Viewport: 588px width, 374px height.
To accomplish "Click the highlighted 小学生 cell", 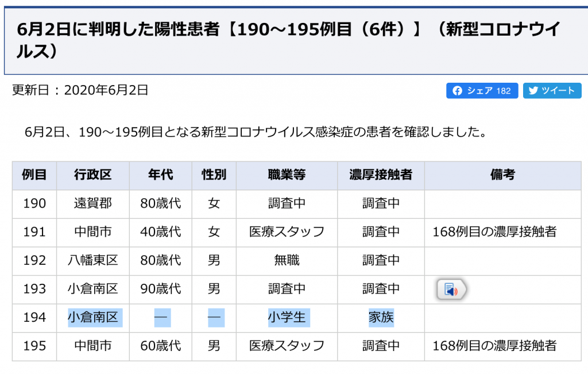I will (287, 317).
